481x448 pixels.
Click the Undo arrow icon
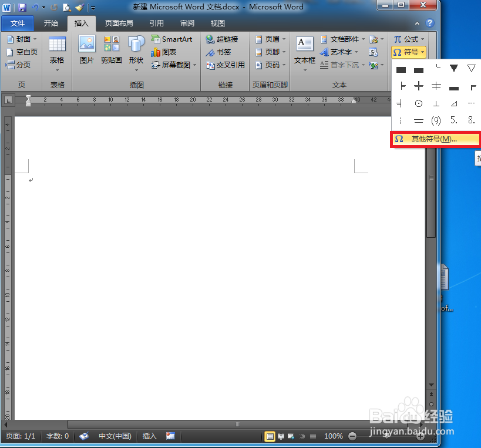tap(35, 8)
